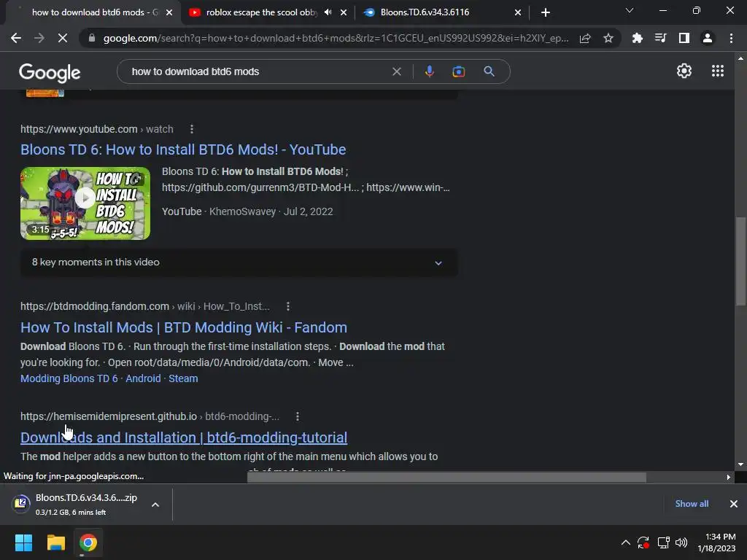Expand 8 key moments in this video
Viewport: 747px width, 560px height.
point(239,262)
